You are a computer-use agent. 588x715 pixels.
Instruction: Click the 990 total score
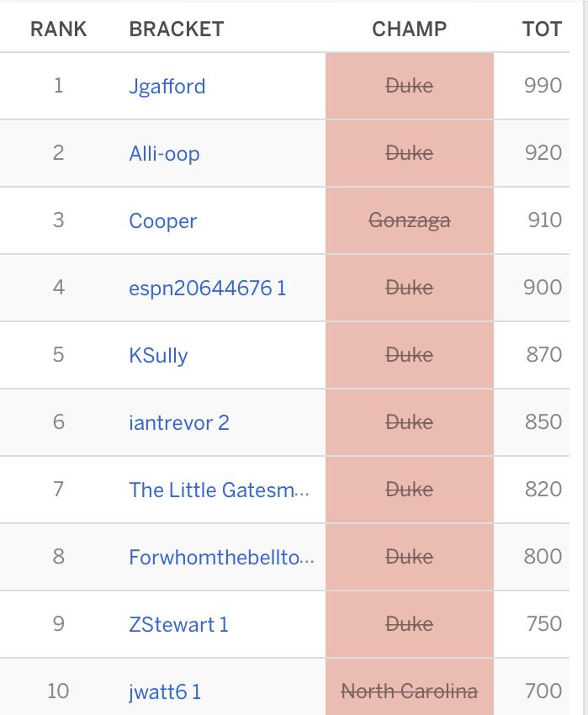[543, 86]
